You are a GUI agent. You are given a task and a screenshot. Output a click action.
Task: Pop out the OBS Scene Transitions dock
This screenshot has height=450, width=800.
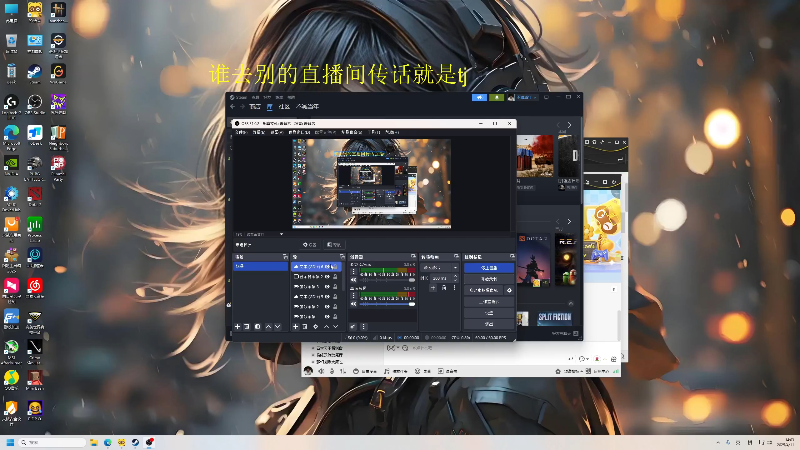(457, 257)
